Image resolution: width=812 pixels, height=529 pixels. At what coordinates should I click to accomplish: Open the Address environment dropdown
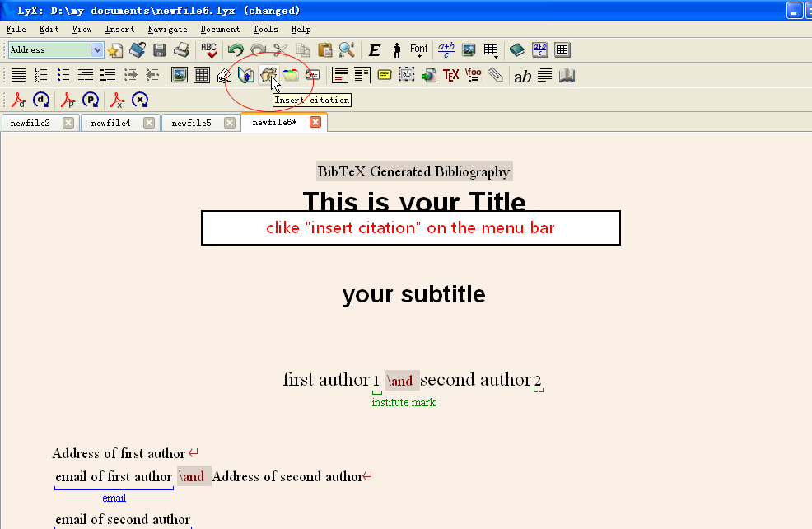pyautogui.click(x=98, y=49)
